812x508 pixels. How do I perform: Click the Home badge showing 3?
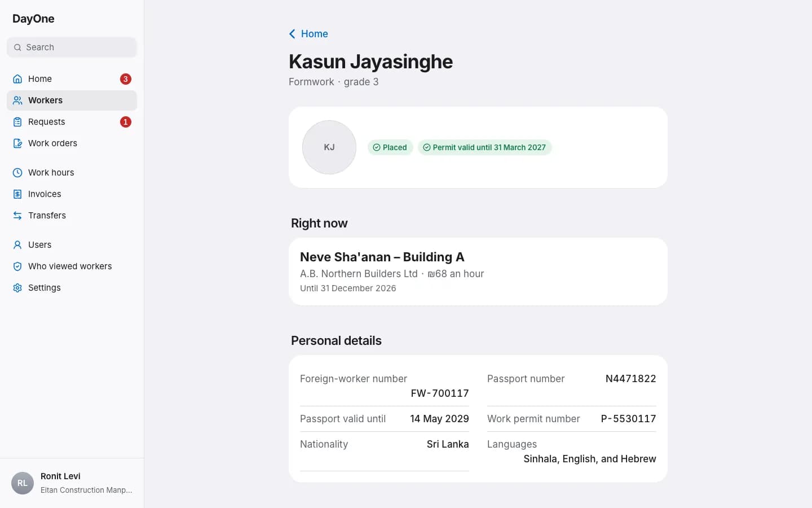126,79
